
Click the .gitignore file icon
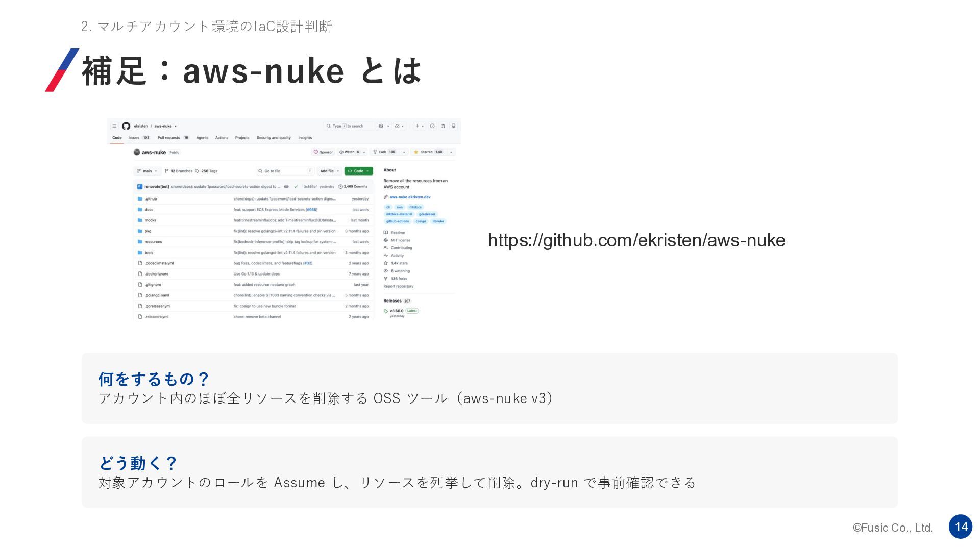140,285
